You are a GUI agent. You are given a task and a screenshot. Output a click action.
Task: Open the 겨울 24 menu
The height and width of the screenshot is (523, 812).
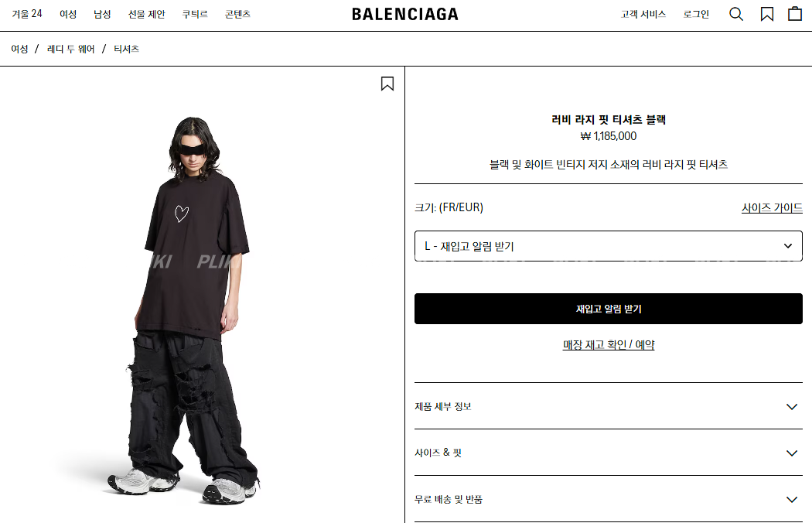[x=27, y=14]
